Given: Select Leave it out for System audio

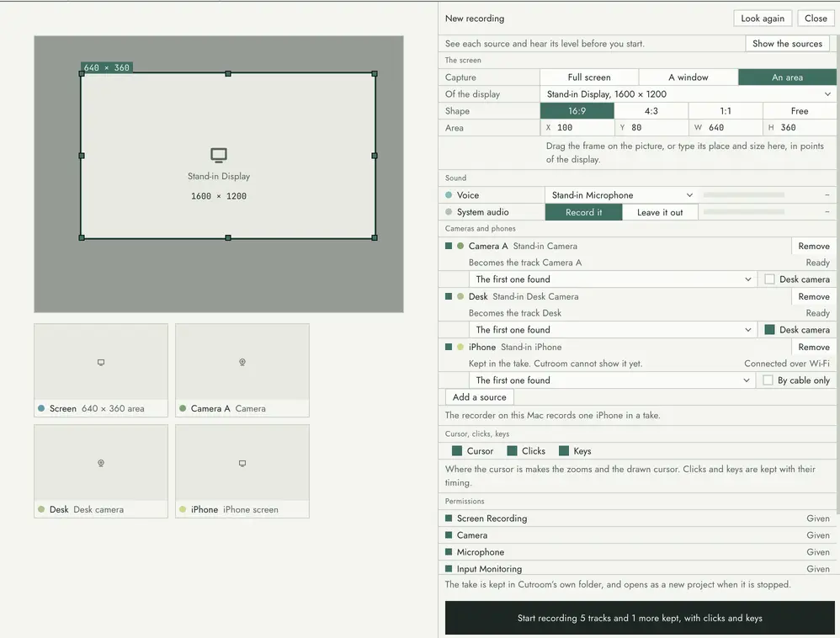Looking at the screenshot, I should tap(660, 212).
